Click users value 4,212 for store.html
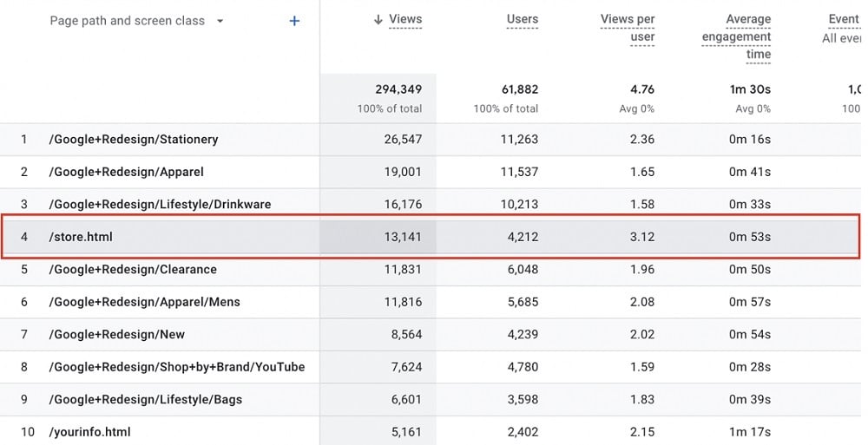 point(523,237)
